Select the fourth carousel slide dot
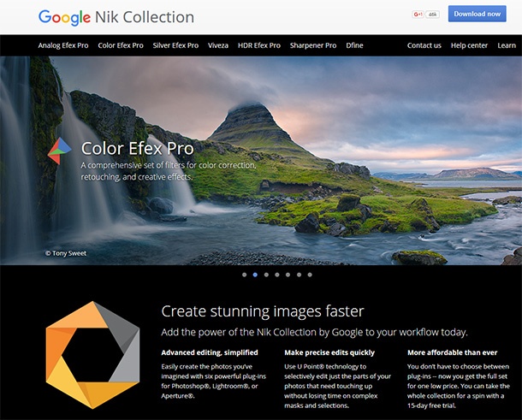Viewport: 522px width, 420px height. pos(277,275)
